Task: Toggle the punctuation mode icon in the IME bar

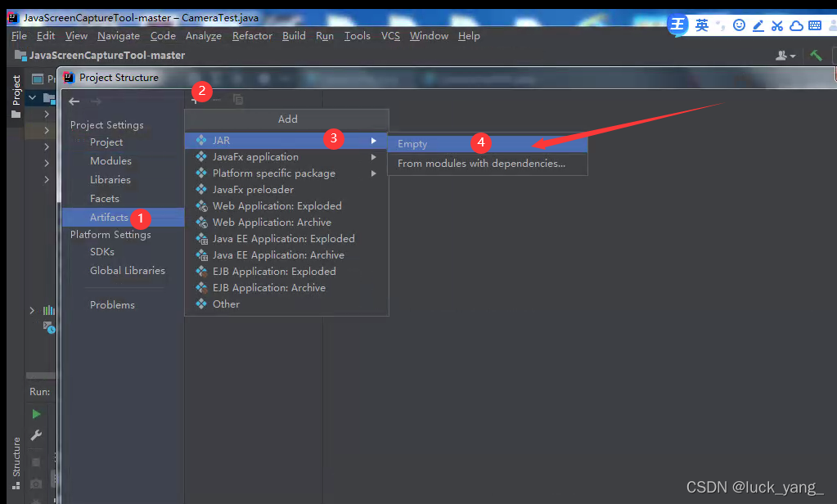Action: [x=721, y=25]
